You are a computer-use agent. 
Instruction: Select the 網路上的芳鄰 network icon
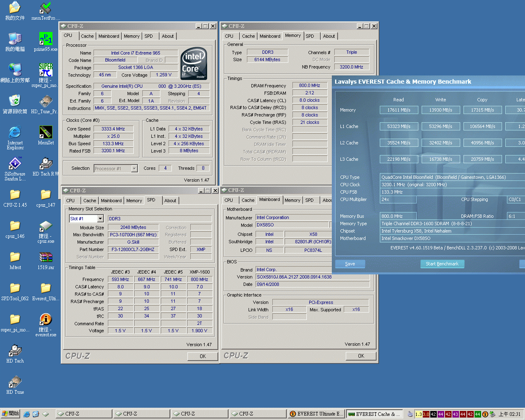(x=15, y=73)
